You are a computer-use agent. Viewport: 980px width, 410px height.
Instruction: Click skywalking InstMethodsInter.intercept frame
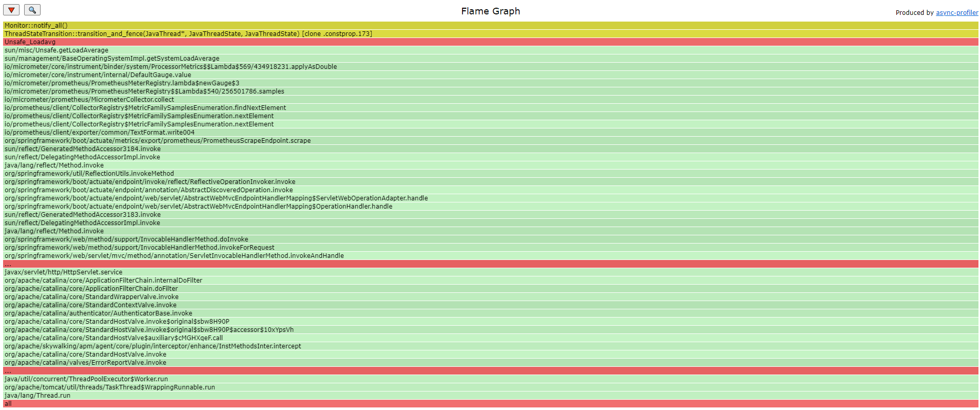click(x=490, y=346)
